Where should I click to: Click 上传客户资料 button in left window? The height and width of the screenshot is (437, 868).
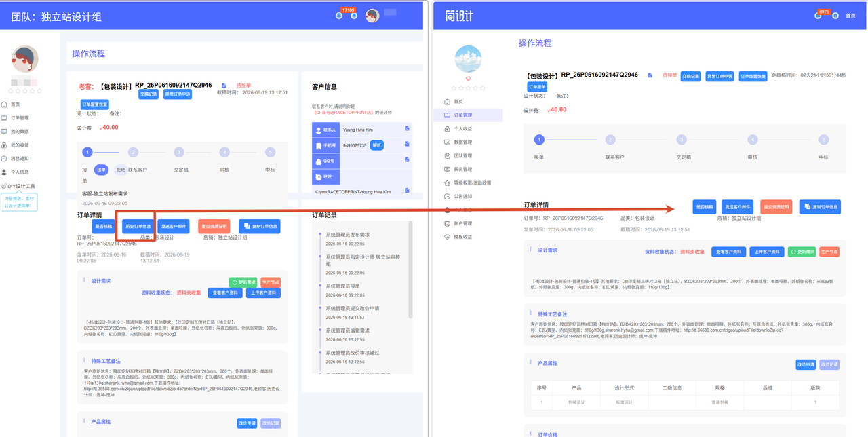263,293
